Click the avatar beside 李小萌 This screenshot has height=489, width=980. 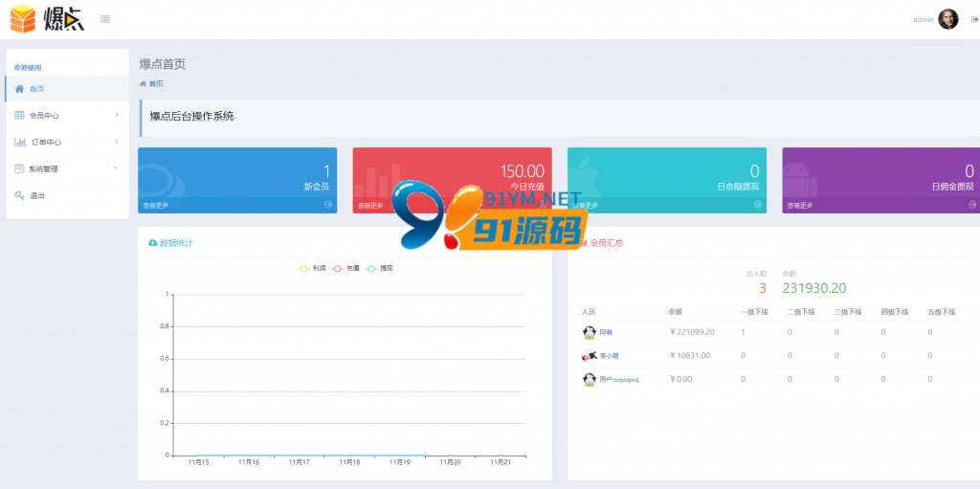click(x=589, y=355)
